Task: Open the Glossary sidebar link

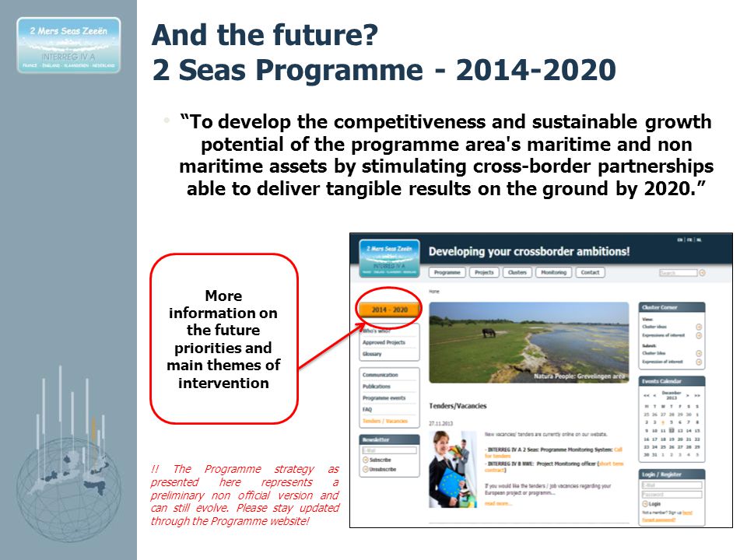Action: pos(372,354)
